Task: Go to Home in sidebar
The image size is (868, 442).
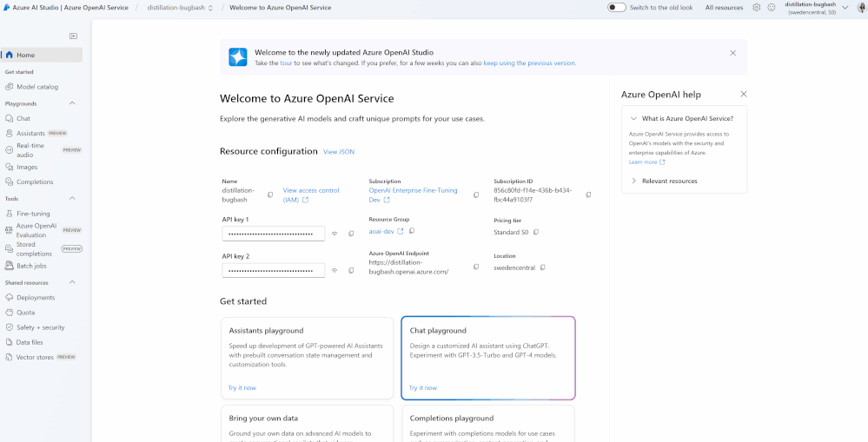Action: (x=42, y=55)
